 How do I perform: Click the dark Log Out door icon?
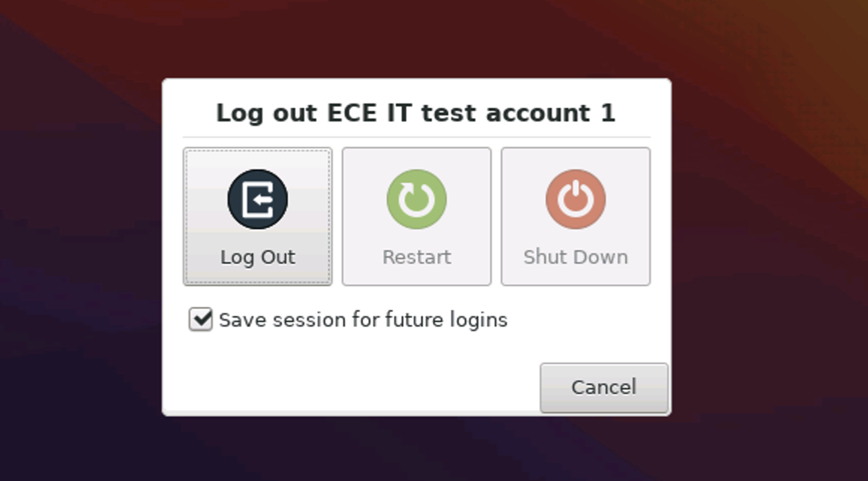pyautogui.click(x=257, y=199)
